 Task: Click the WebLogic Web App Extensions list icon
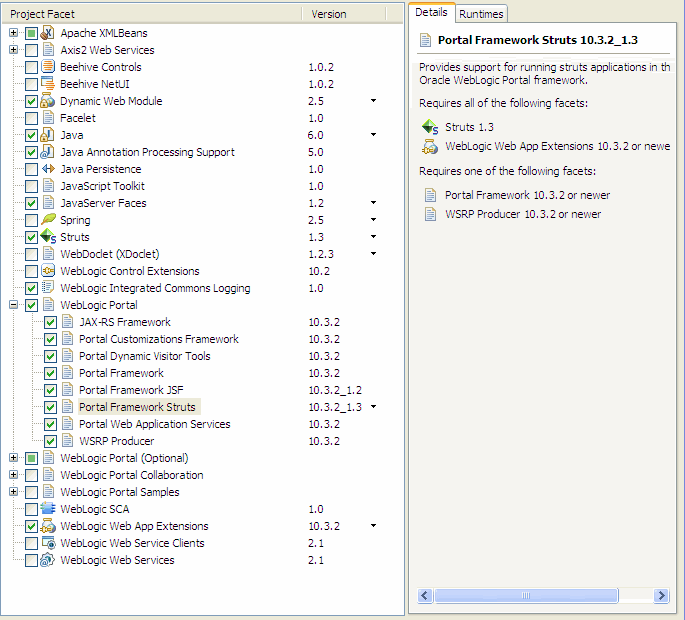click(48, 526)
